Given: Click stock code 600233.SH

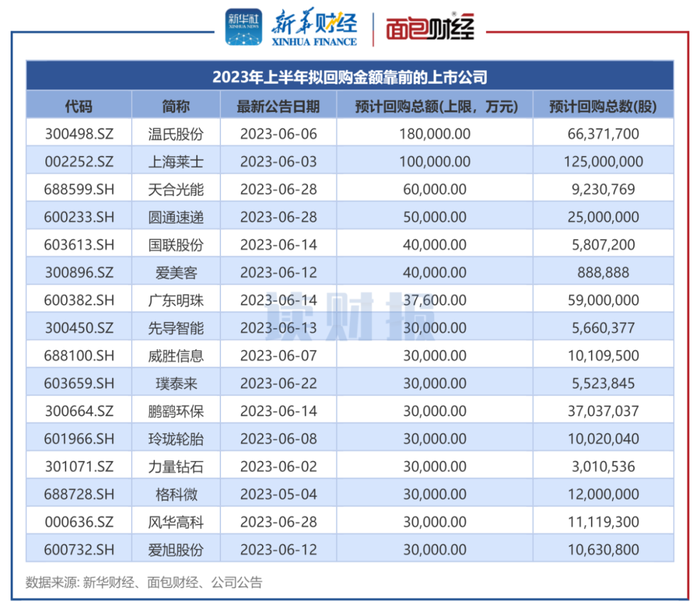Looking at the screenshot, I should pos(78,218).
